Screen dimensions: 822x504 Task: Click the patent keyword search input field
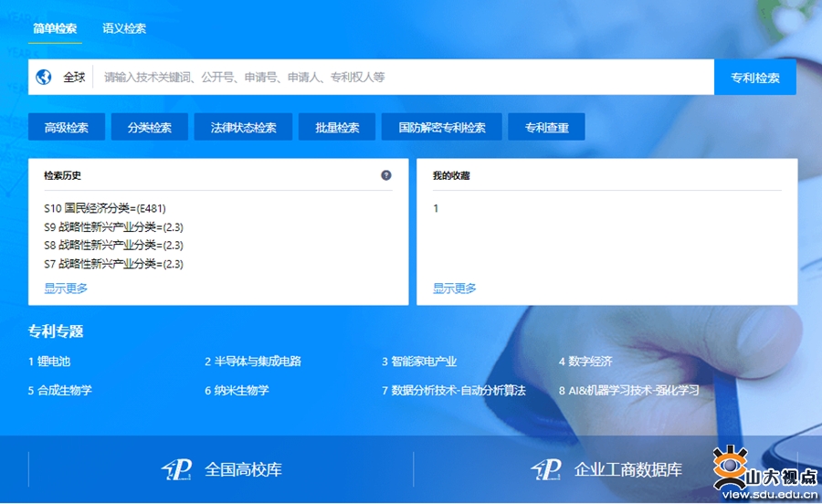point(402,78)
